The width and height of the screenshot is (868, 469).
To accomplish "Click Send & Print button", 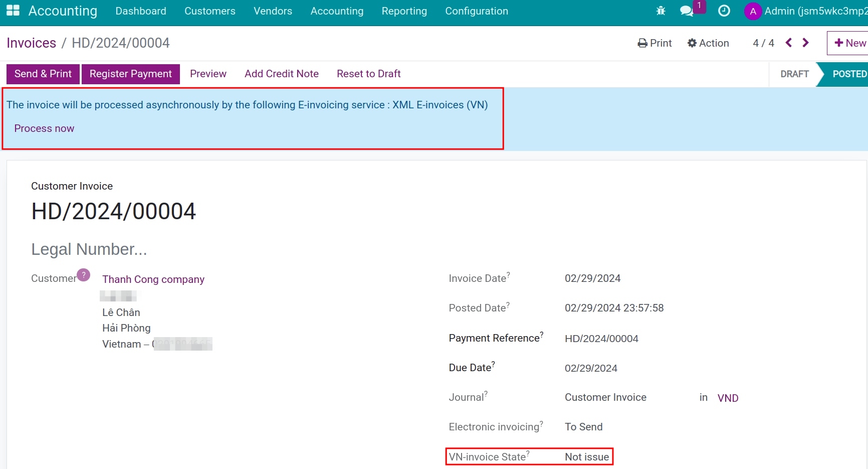I will pyautogui.click(x=43, y=74).
